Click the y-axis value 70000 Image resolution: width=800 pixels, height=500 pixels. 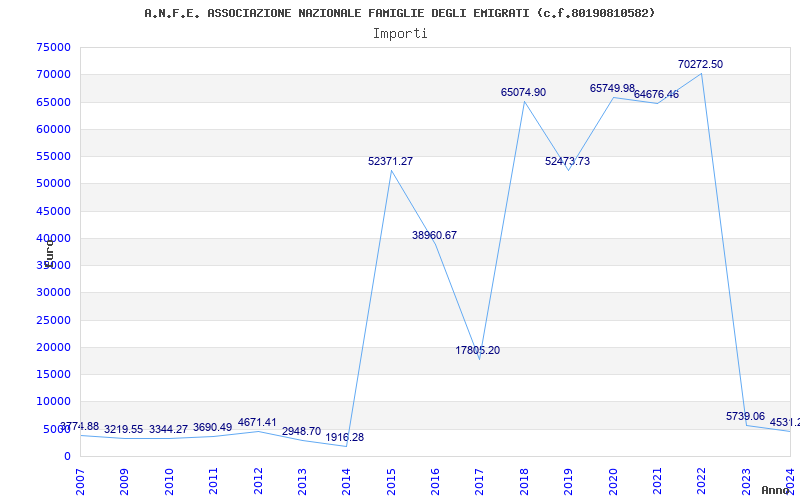pyautogui.click(x=54, y=74)
